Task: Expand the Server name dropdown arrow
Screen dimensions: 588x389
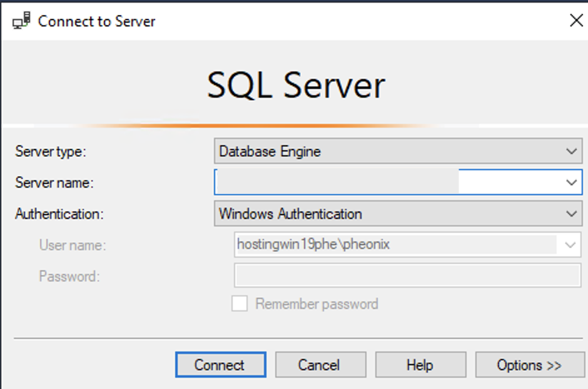Action: pyautogui.click(x=570, y=183)
